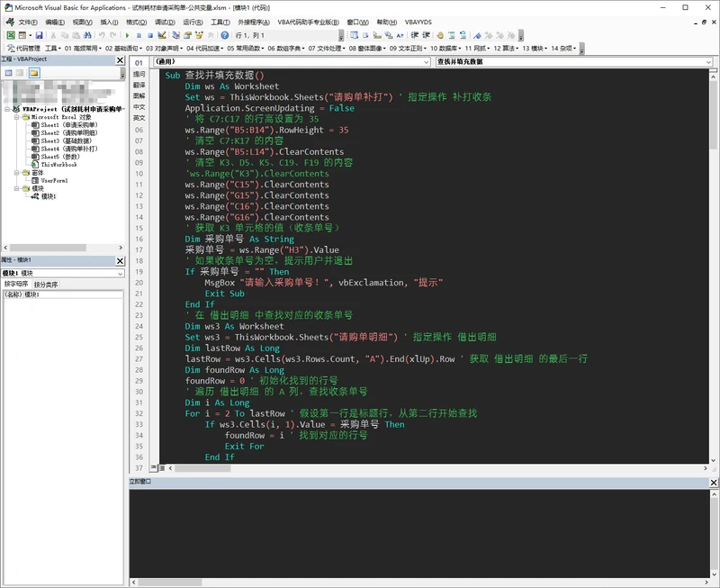Image resolution: width=720 pixels, height=588 pixels.
Task: Open the 10 数据库 dropdown
Action: (x=445, y=49)
